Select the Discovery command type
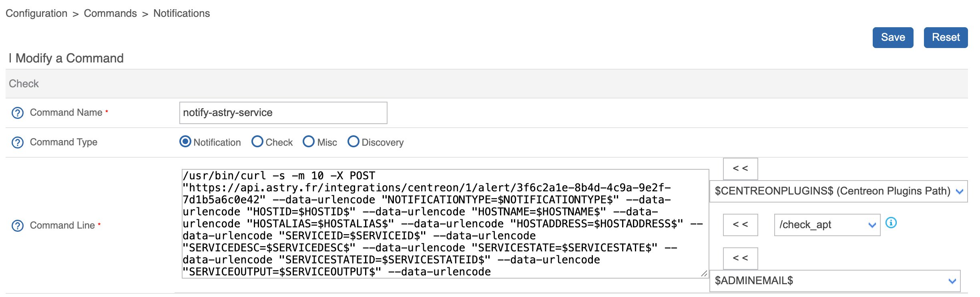 pyautogui.click(x=353, y=142)
